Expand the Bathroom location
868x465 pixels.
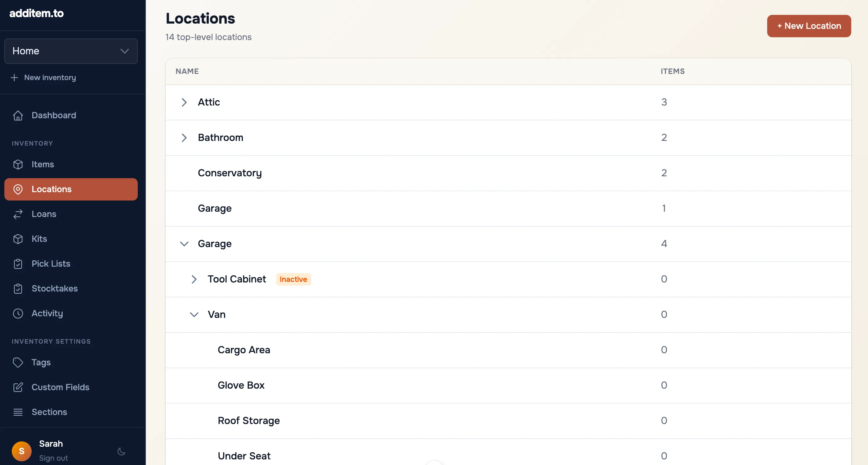(184, 138)
